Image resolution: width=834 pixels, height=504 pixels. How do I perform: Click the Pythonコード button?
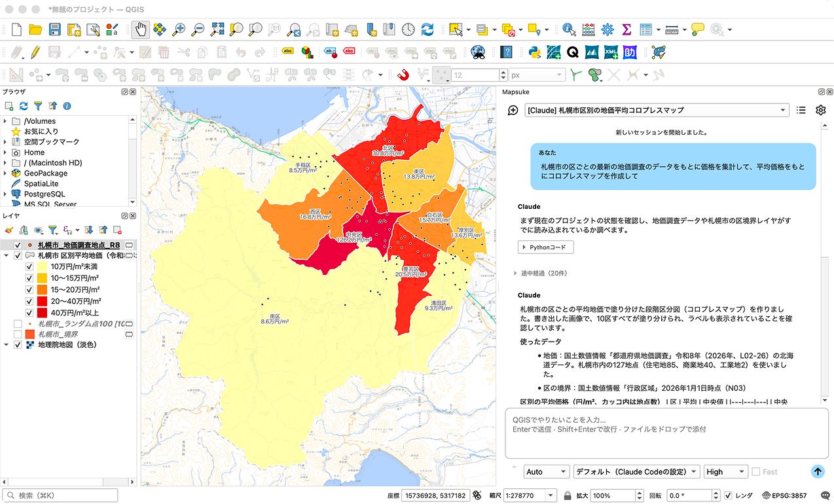pos(546,247)
